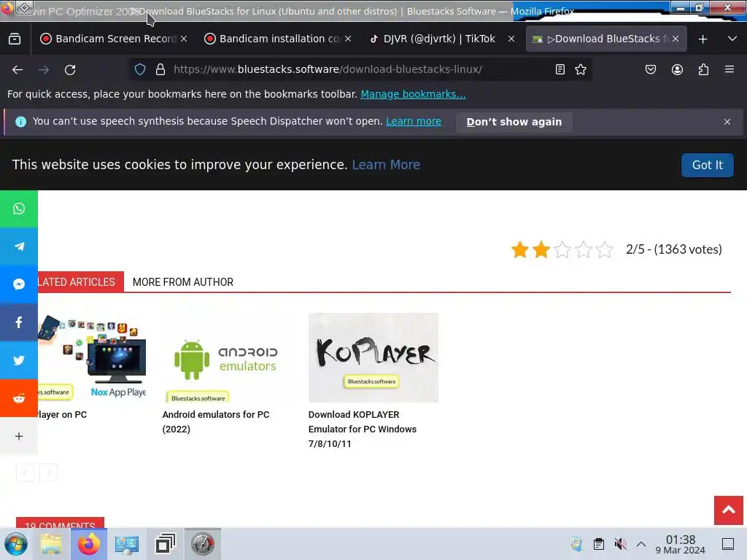Dismiss speech synthesis notification bar
The width and height of the screenshot is (747, 560).
pos(727,122)
